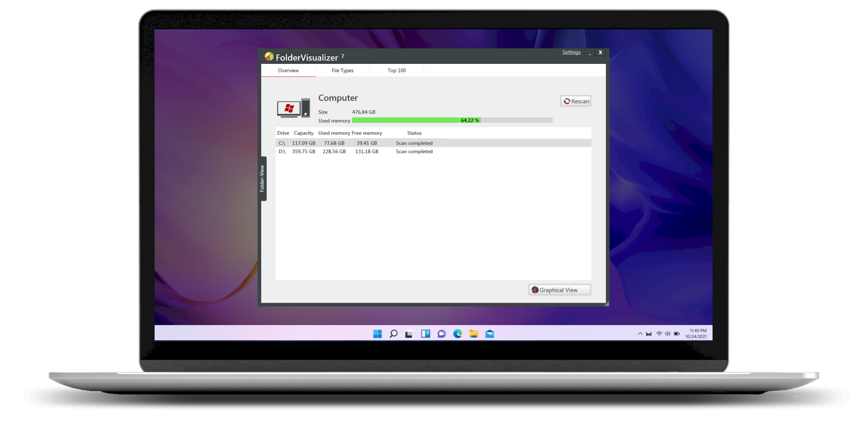Open Windows Search on the taskbar
The width and height of the screenshot is (868, 436).
[x=393, y=333]
